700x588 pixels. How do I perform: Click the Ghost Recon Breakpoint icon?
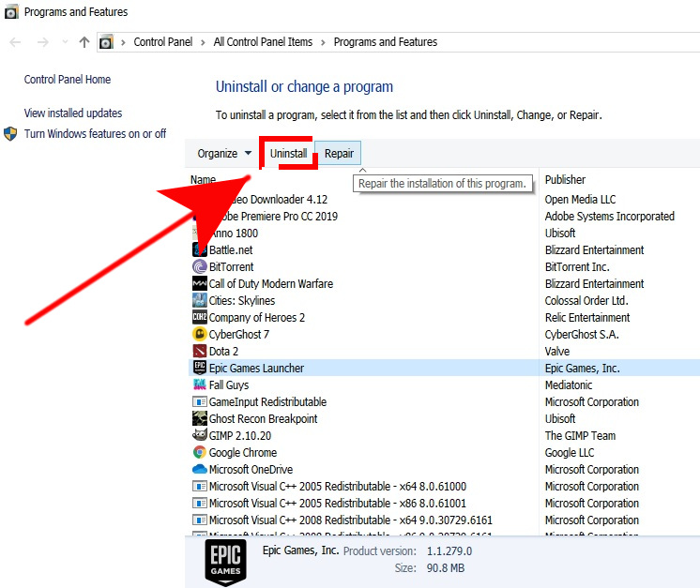[200, 418]
